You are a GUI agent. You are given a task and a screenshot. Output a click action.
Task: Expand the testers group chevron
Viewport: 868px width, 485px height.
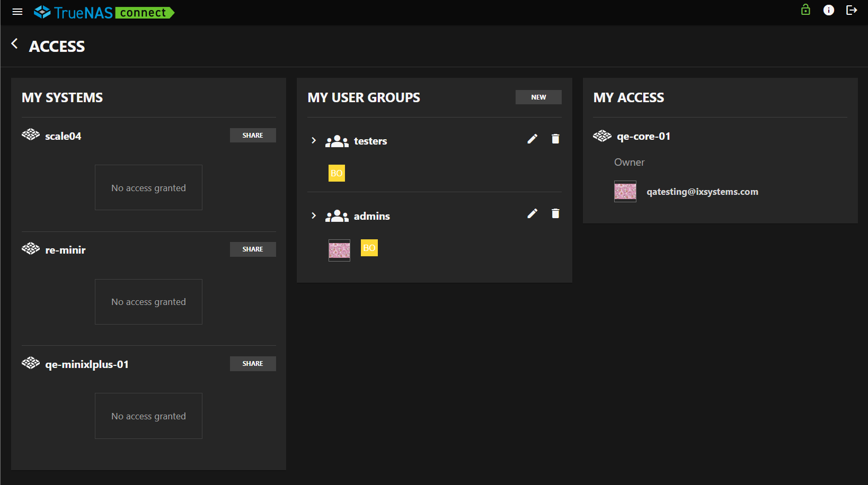pyautogui.click(x=314, y=140)
